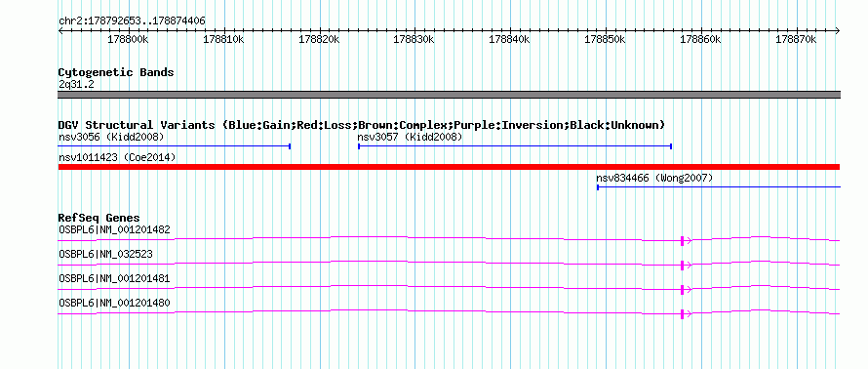Select the blue nsv3056 gain bar
The image size is (868, 369).
(x=175, y=146)
